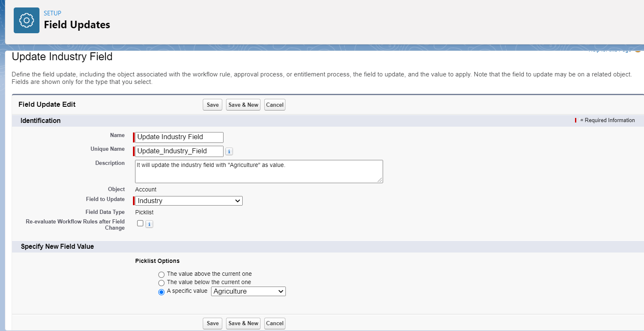The image size is (644, 331).
Task: Click into the Name text field
Action: (x=179, y=137)
